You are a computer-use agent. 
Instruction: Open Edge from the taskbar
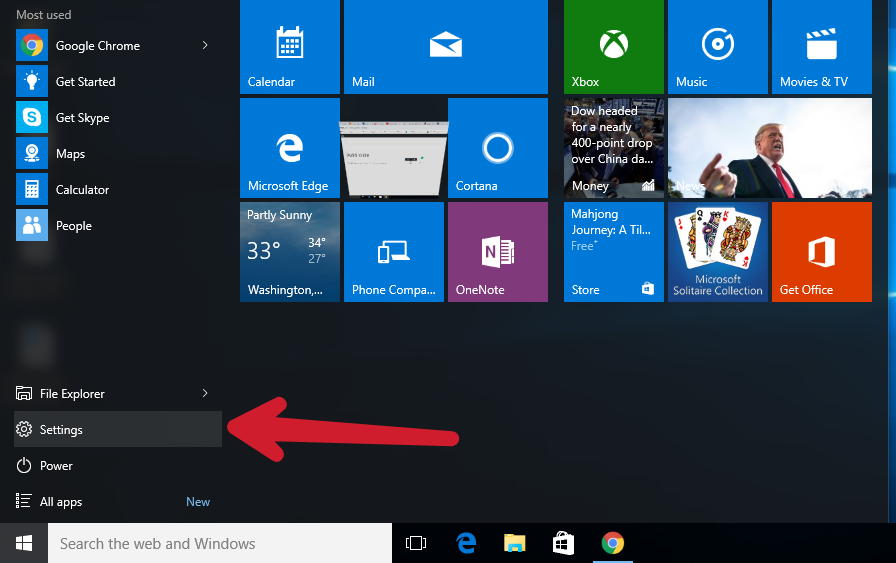[466, 543]
